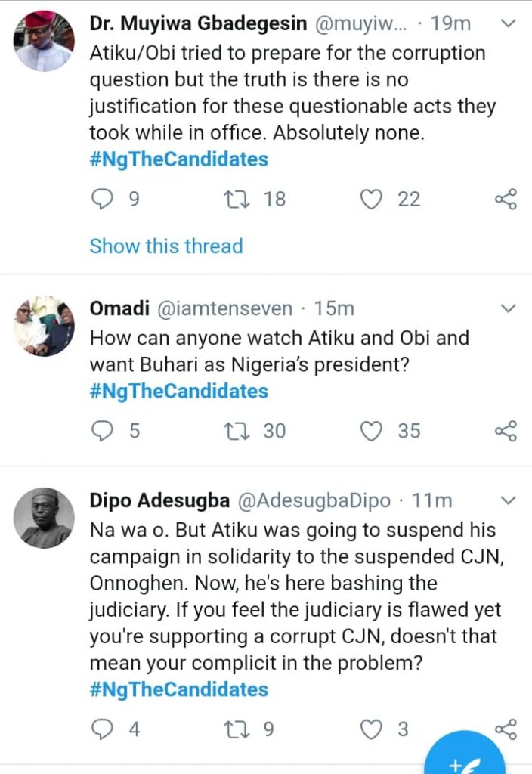Reply to Omadi's tweet

click(101, 431)
